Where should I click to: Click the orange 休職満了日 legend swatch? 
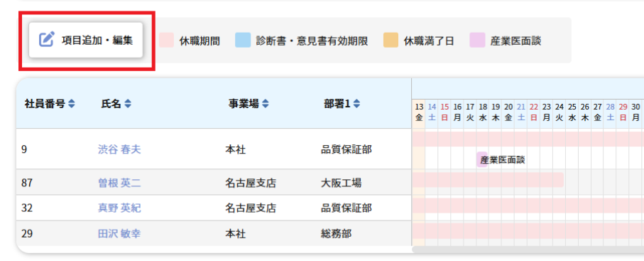coord(391,41)
